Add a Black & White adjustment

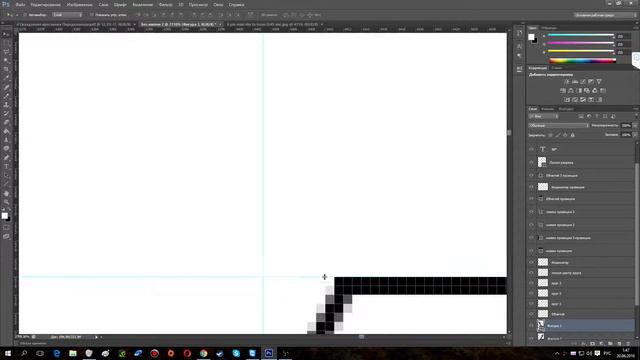(579, 91)
